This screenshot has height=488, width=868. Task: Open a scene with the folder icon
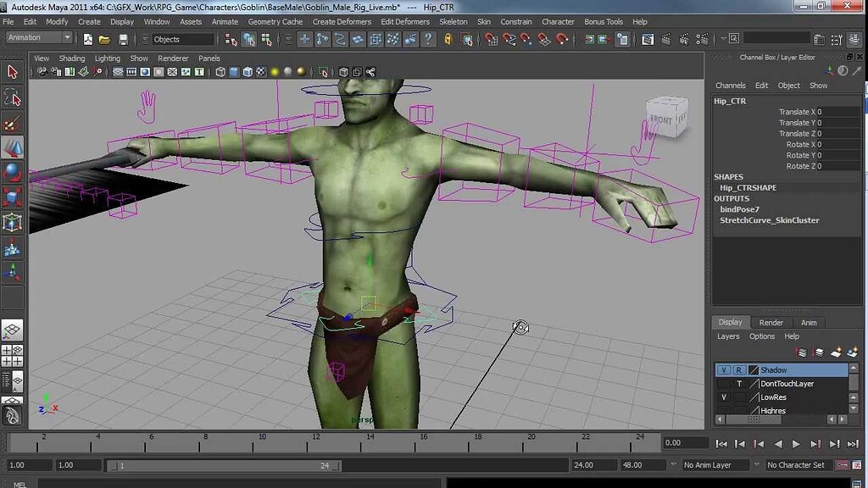coord(107,38)
